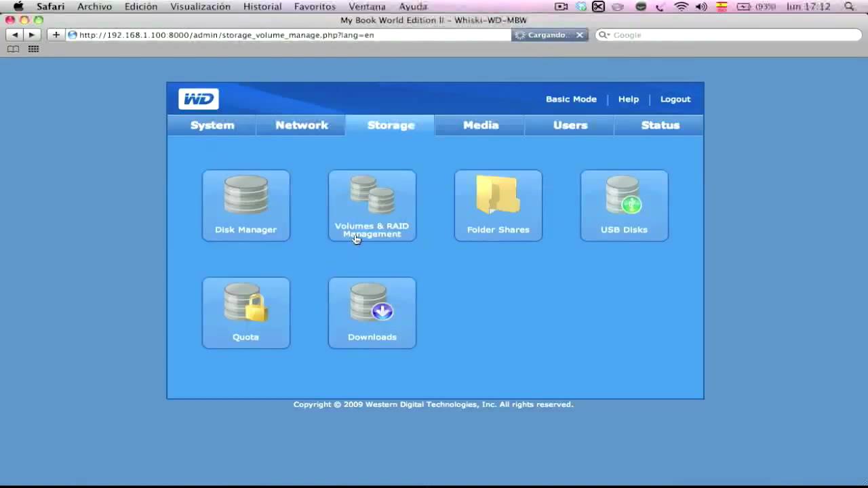
Task: Go forward with Safari's forward arrow
Action: pos(32,35)
